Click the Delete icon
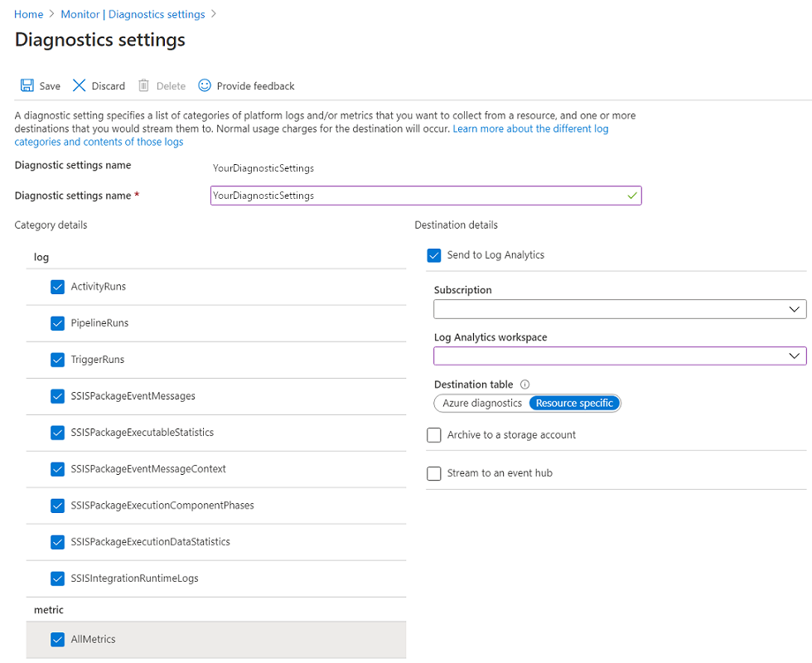Image resolution: width=812 pixels, height=663 pixels. 143,85
